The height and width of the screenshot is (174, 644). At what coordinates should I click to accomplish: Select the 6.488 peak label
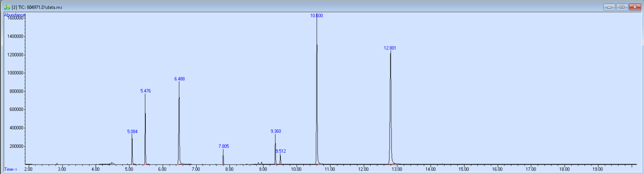tap(179, 79)
